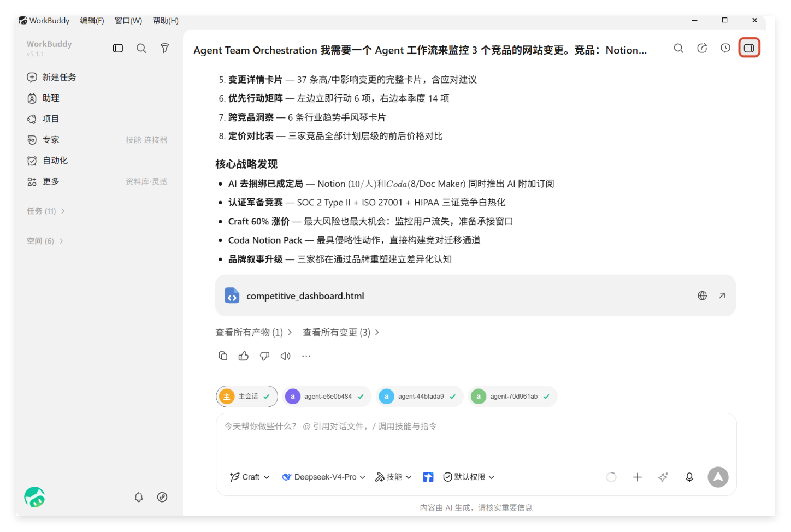The height and width of the screenshot is (532, 791).
Task: Switch to 主会话 main session tab
Action: (x=247, y=397)
